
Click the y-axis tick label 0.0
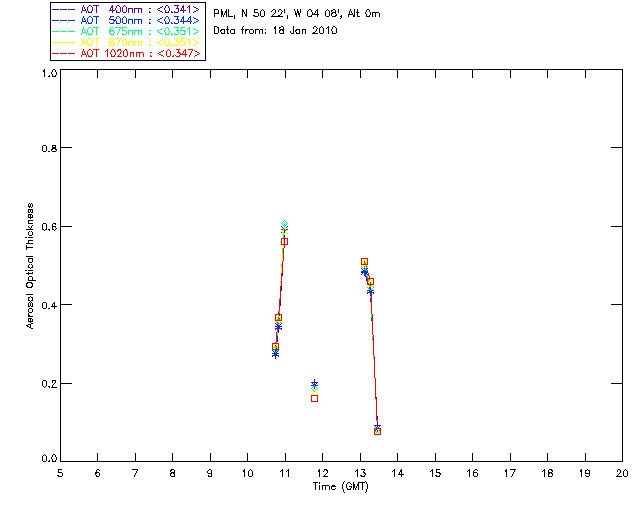pyautogui.click(x=49, y=458)
